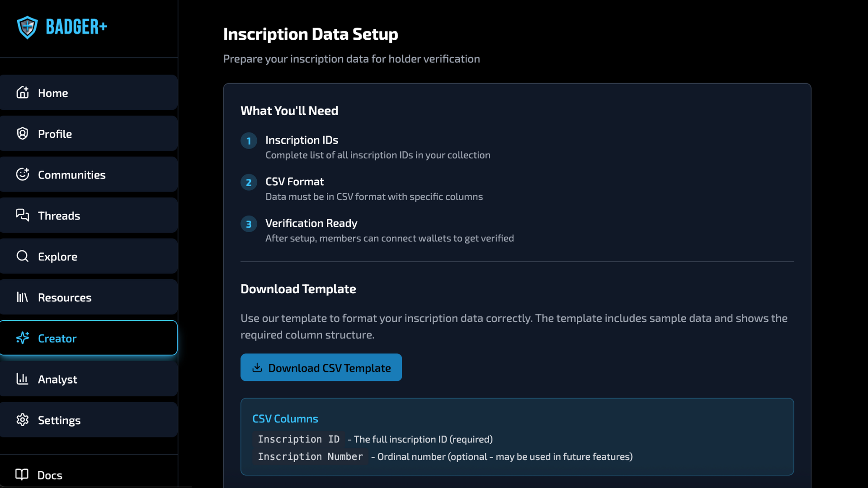Click the download arrow icon in button
The image size is (868, 488).
point(257,367)
